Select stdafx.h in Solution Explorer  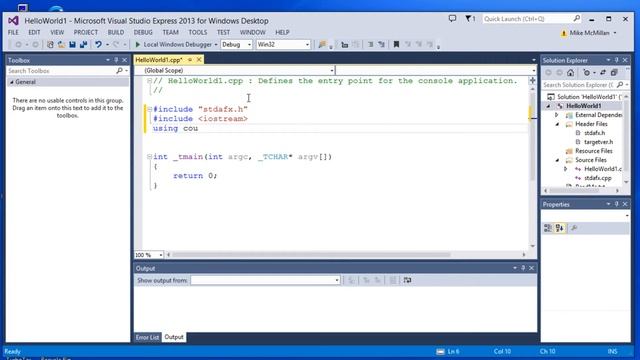click(594, 133)
